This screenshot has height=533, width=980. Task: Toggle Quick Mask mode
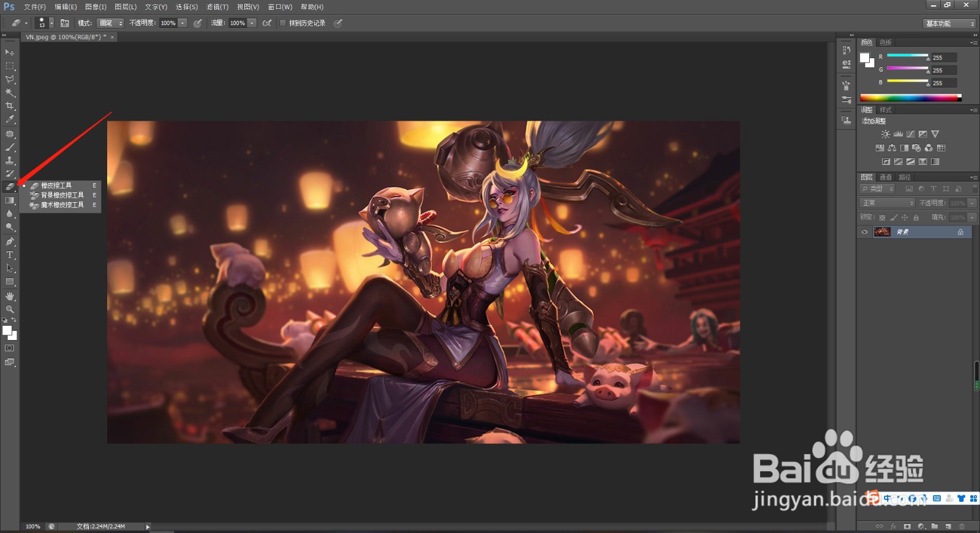[x=10, y=348]
